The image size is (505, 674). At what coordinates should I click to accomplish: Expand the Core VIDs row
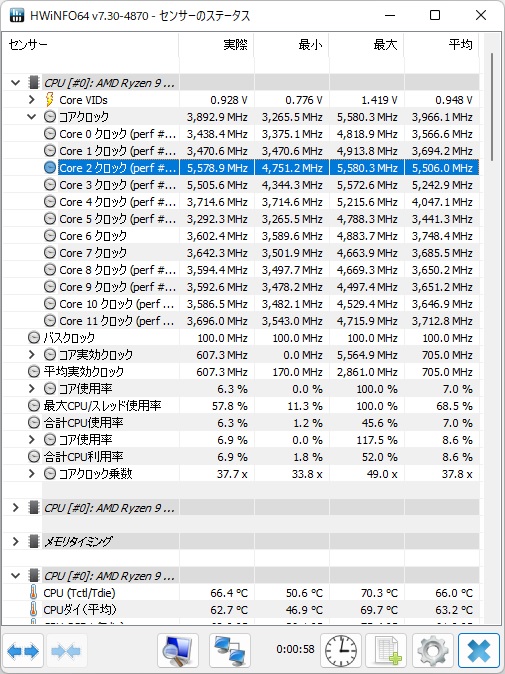[31, 100]
